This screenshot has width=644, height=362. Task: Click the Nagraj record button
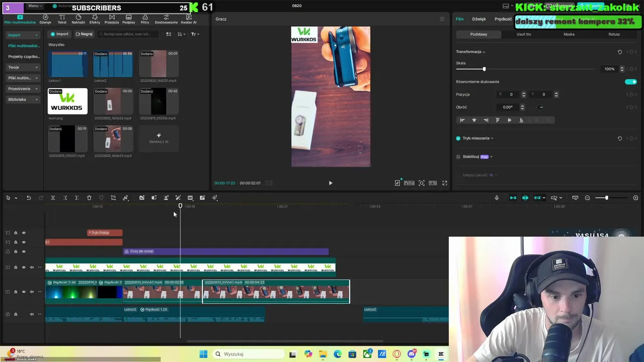[x=84, y=34]
